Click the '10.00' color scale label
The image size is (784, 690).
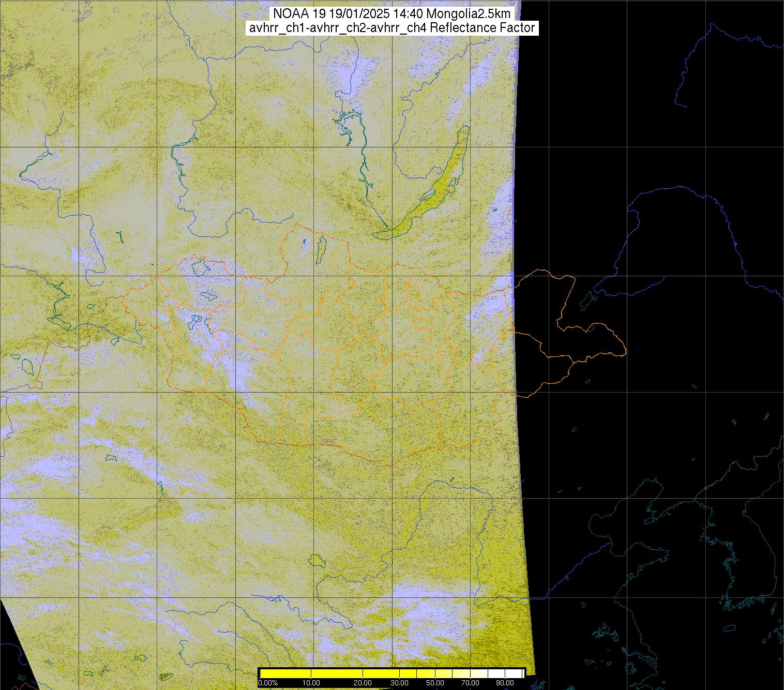(311, 683)
